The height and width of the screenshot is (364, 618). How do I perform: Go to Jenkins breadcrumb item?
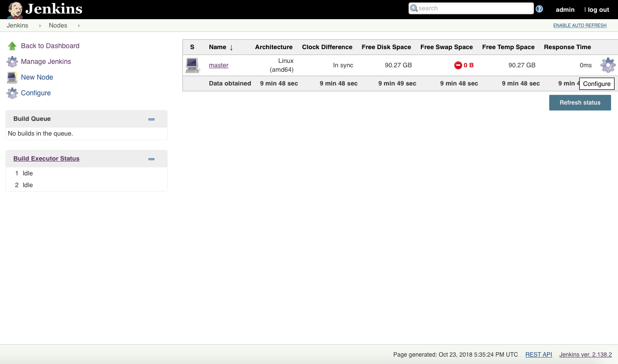coord(18,26)
